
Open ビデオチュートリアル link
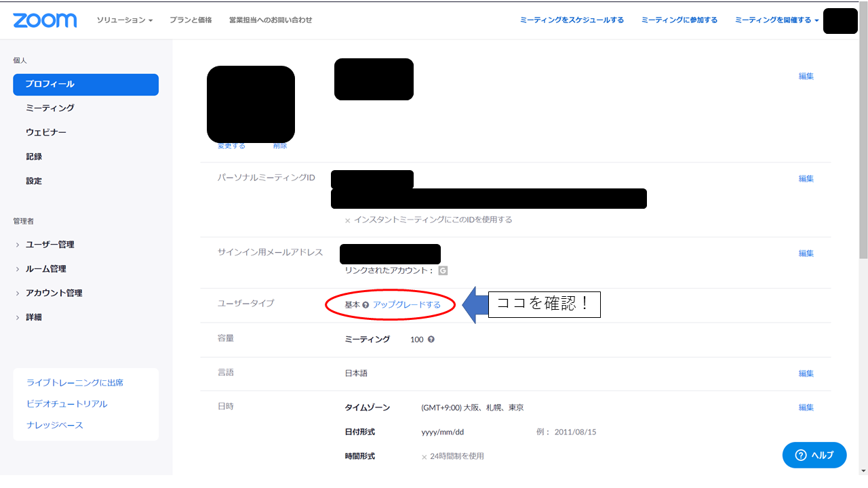point(66,404)
